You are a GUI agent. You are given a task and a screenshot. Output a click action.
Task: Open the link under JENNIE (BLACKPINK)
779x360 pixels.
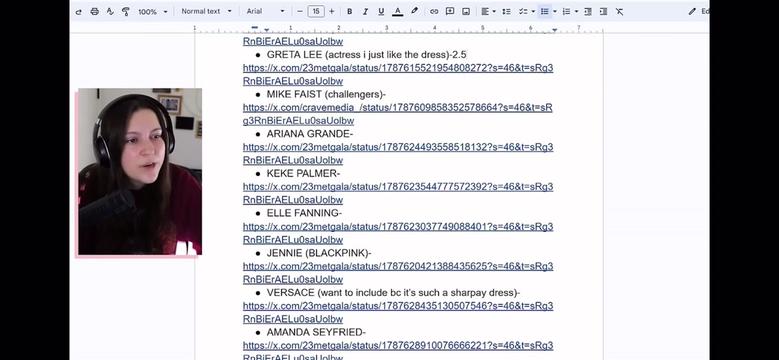pyautogui.click(x=398, y=273)
